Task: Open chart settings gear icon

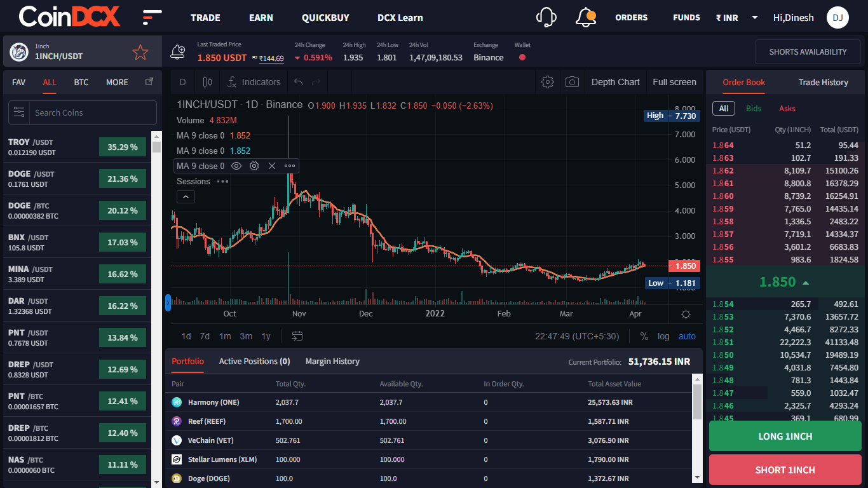Action: (548, 82)
